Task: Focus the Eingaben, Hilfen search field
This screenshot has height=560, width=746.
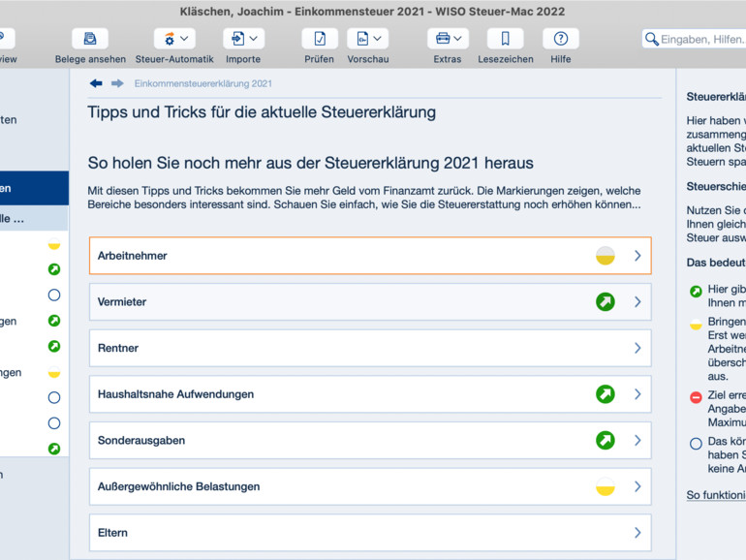Action: tap(695, 39)
